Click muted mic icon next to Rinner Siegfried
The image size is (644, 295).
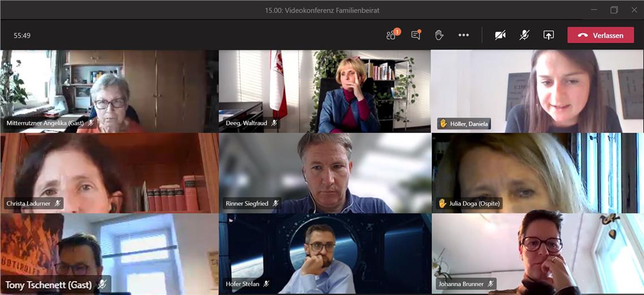[x=276, y=204]
